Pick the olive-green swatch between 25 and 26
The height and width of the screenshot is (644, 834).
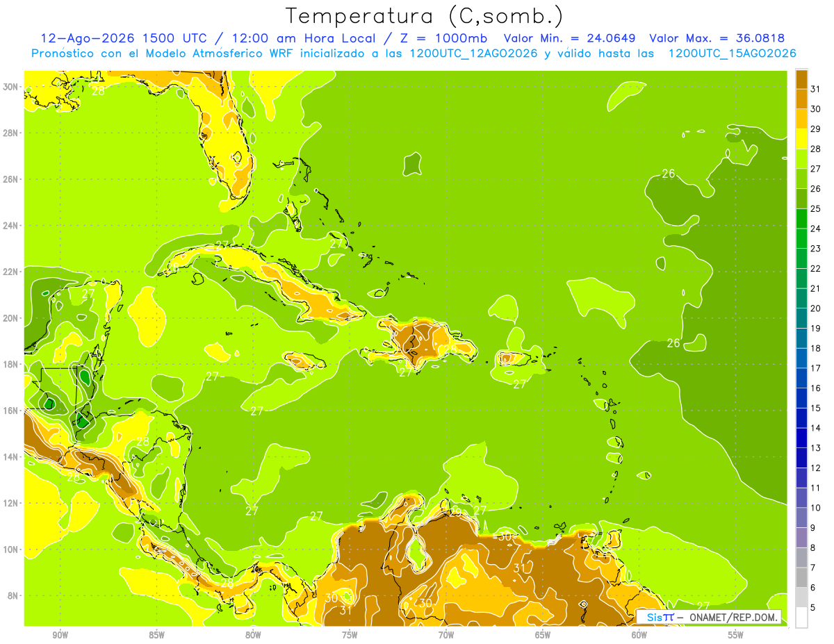(x=801, y=198)
